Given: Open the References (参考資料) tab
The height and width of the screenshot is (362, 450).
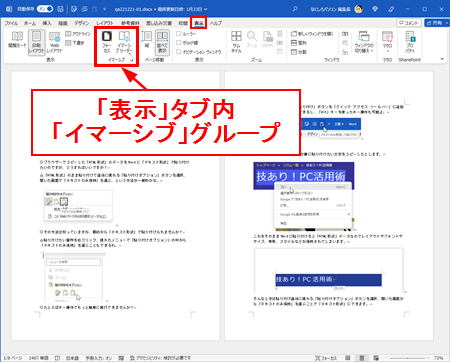Looking at the screenshot, I should coord(130,23).
